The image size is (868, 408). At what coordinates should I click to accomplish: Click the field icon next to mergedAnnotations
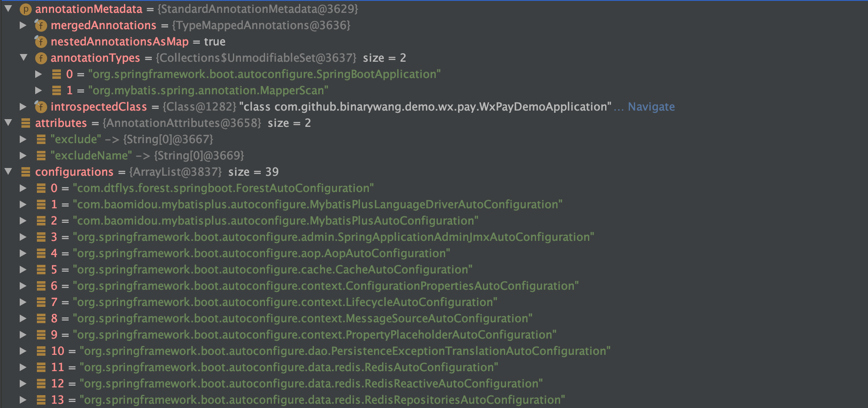41,26
